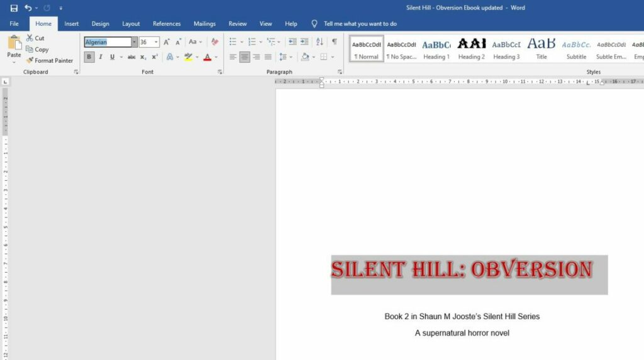
Task: Center the text alignment
Action: point(245,57)
